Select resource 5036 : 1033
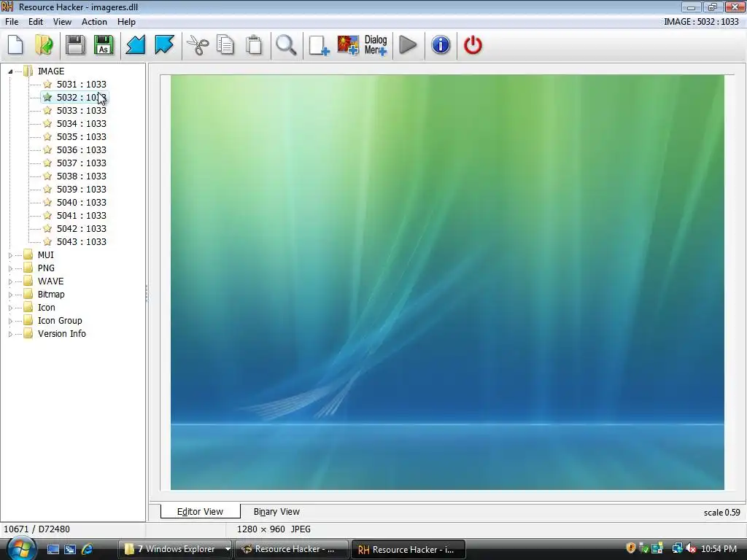747x560 pixels. coord(82,150)
